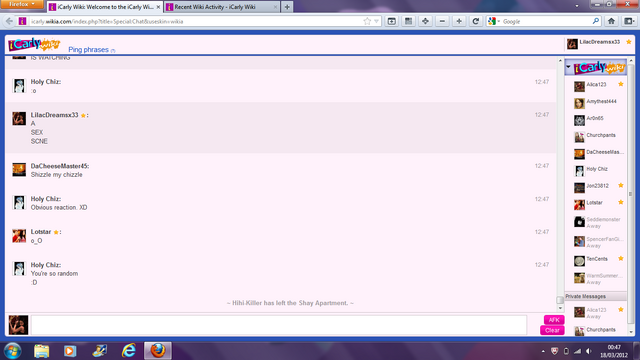640x360 pixels.
Task: Open Internet Explorer from taskbar
Action: 129,351
